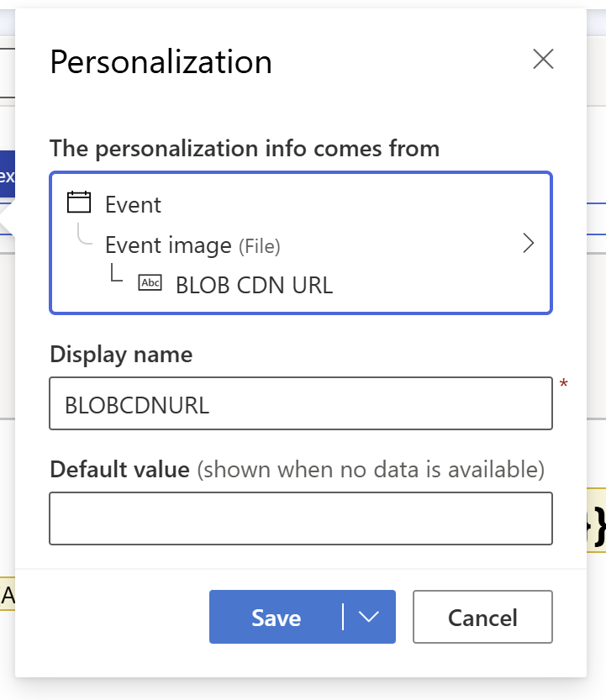Screen dimensions: 606x700
Task: Click the (File) type indicator text
Action: click(x=260, y=246)
